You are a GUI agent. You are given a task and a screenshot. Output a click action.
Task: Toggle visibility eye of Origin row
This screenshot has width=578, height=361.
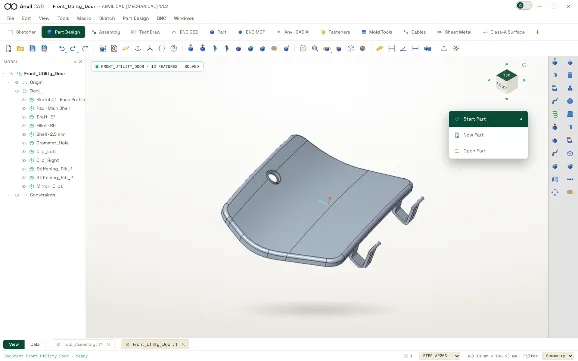(x=18, y=82)
